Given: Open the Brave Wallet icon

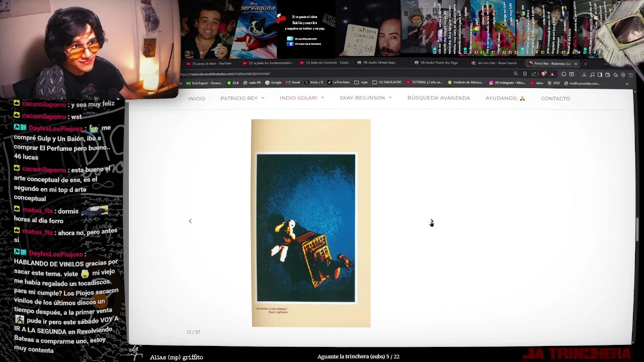Looking at the screenshot, I should point(607,74).
